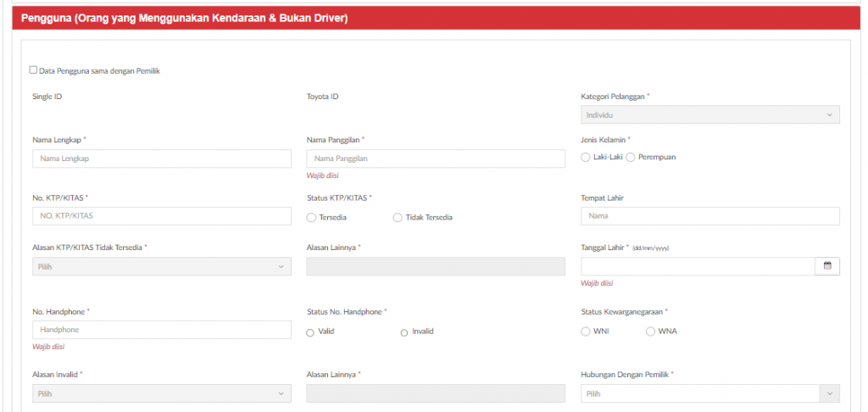Select WNI citizenship radio button

(586, 331)
